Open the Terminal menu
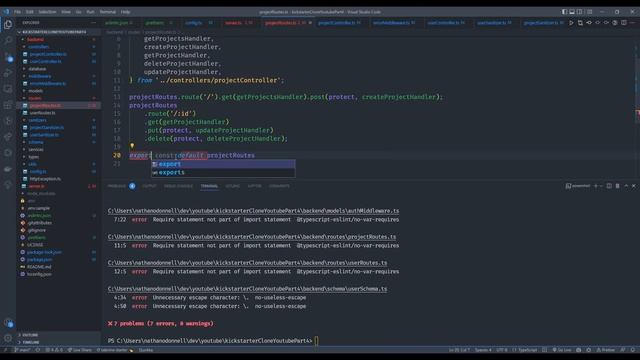This screenshot has width=640, height=360. tap(108, 12)
